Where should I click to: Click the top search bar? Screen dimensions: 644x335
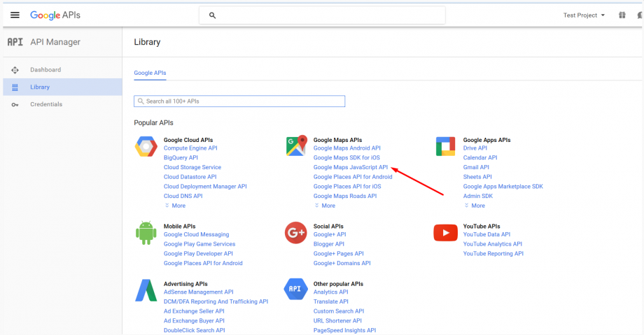point(322,15)
